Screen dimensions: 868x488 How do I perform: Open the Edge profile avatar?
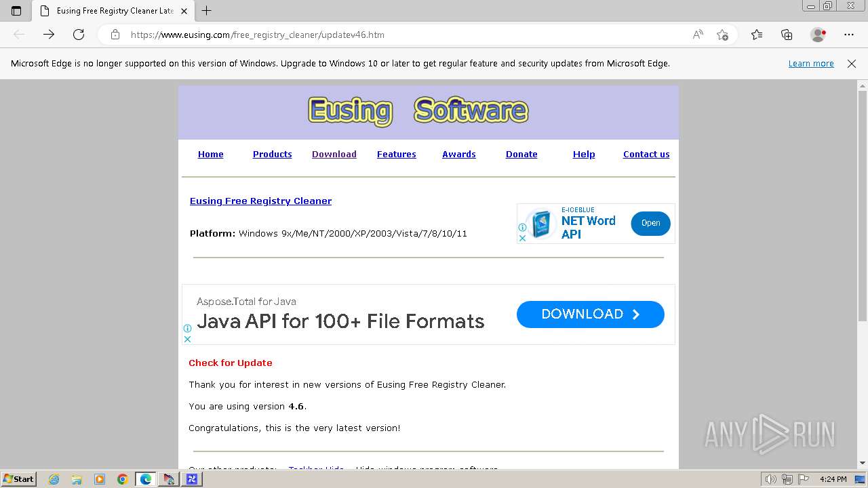point(818,35)
